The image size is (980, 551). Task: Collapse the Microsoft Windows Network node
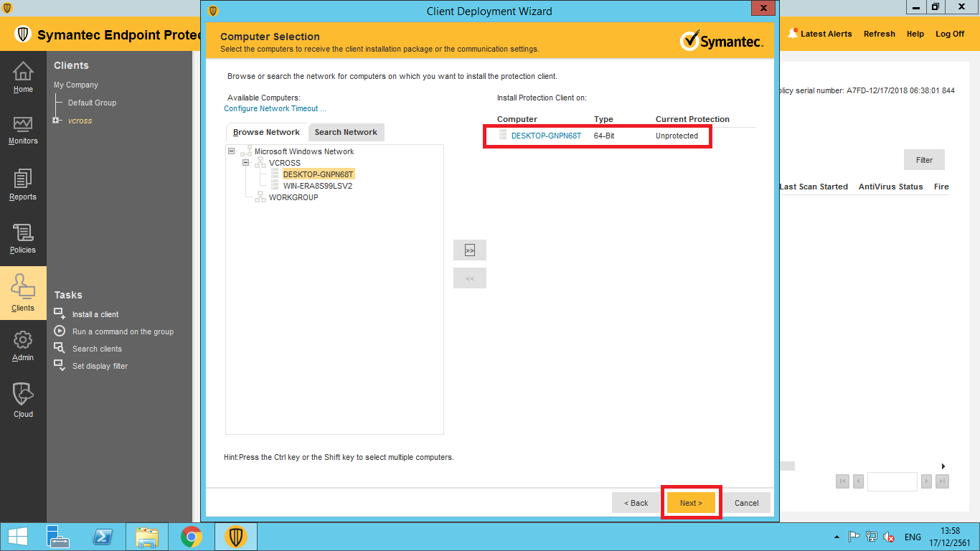point(231,151)
